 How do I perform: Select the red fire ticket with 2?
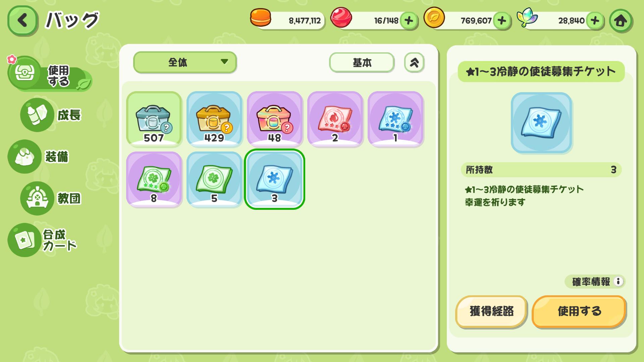[x=335, y=119]
